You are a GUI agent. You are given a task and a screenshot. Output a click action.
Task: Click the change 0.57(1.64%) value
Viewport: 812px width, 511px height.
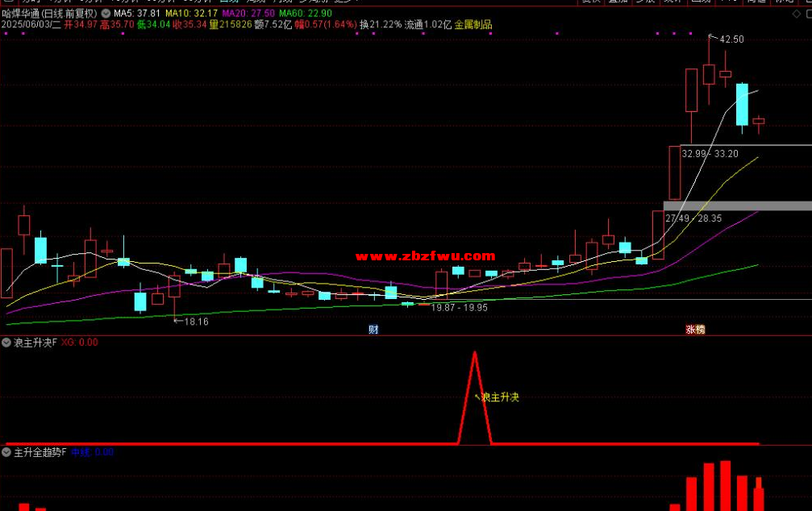coord(331,24)
